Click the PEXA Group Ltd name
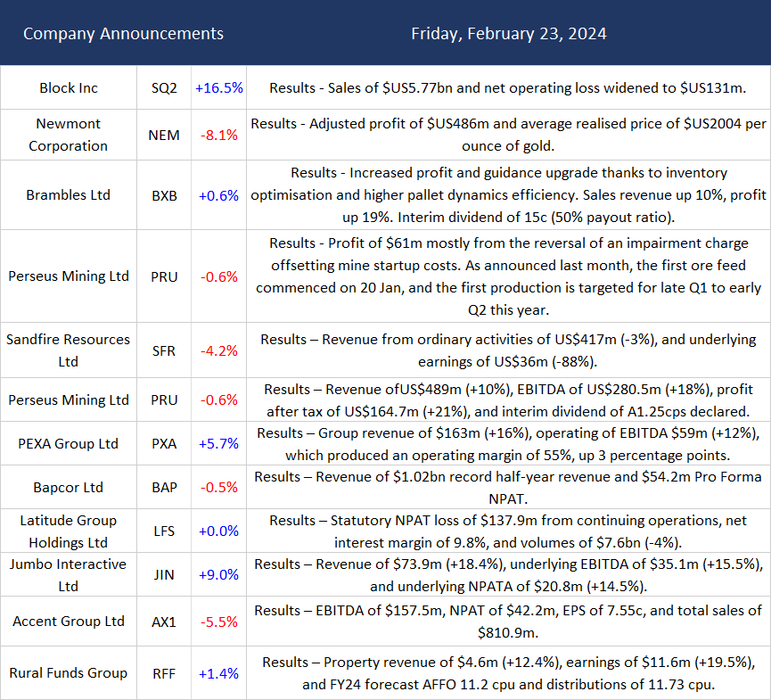 pyautogui.click(x=69, y=443)
